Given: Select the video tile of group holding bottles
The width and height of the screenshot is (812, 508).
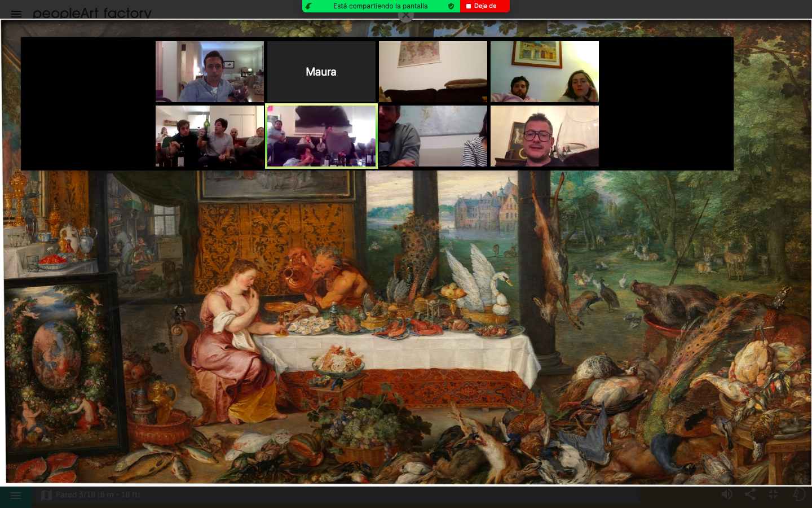Looking at the screenshot, I should click(210, 136).
